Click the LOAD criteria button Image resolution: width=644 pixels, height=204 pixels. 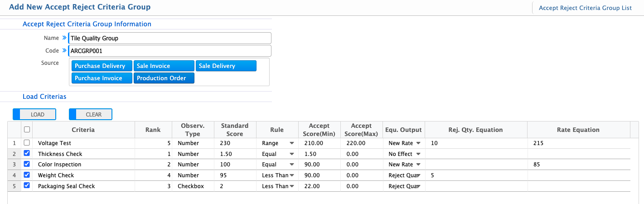[x=34, y=115]
